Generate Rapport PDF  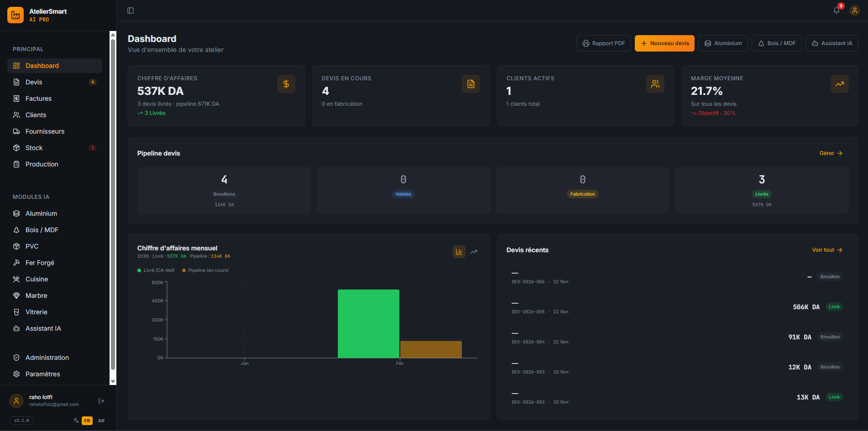point(603,43)
